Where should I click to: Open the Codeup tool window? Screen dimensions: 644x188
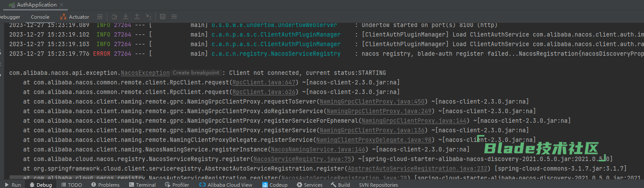pos(275,185)
